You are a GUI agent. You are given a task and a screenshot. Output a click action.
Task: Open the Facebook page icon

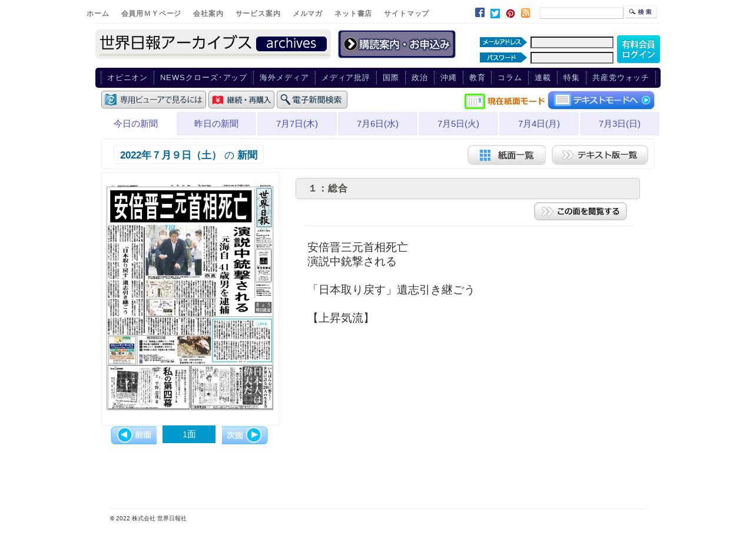(480, 12)
